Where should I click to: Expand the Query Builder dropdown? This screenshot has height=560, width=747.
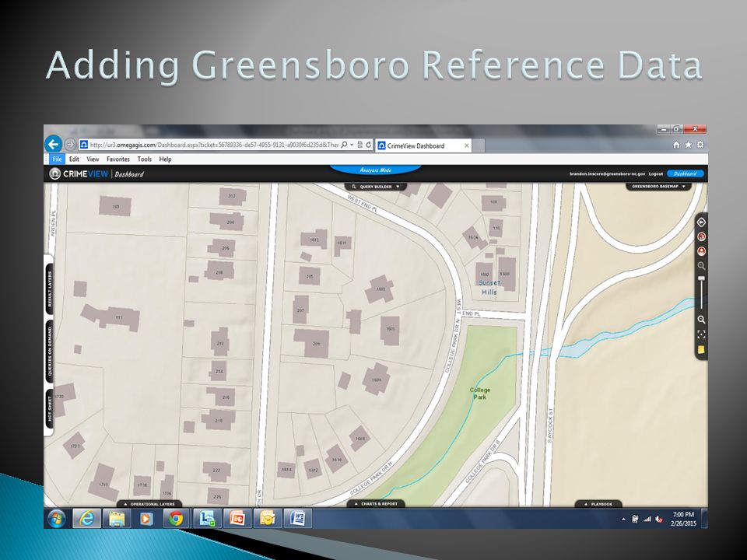[x=376, y=187]
